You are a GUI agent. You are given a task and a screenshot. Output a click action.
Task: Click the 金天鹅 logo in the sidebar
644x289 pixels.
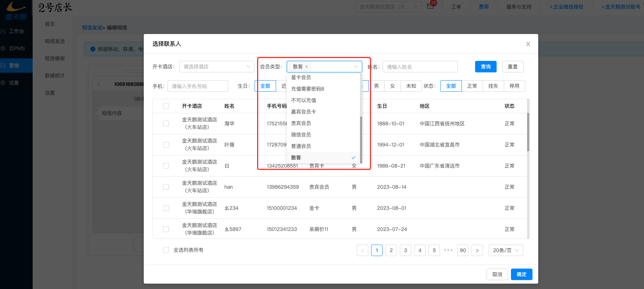(16, 11)
